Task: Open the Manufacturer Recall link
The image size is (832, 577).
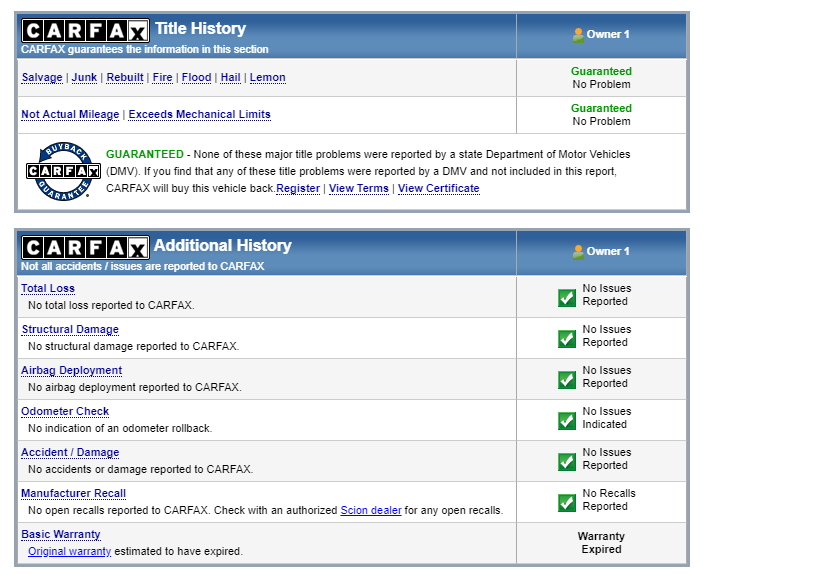Action: coord(73,494)
